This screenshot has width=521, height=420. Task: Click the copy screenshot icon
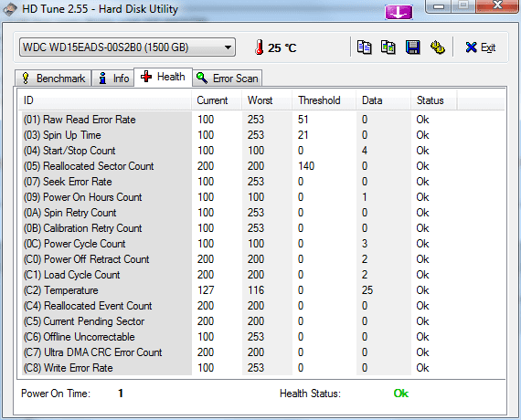click(388, 47)
